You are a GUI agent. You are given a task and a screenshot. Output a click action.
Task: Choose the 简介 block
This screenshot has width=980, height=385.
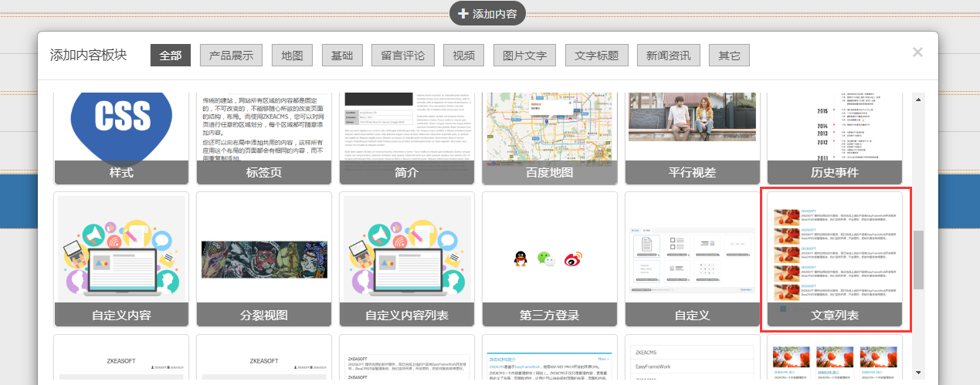pyautogui.click(x=407, y=137)
